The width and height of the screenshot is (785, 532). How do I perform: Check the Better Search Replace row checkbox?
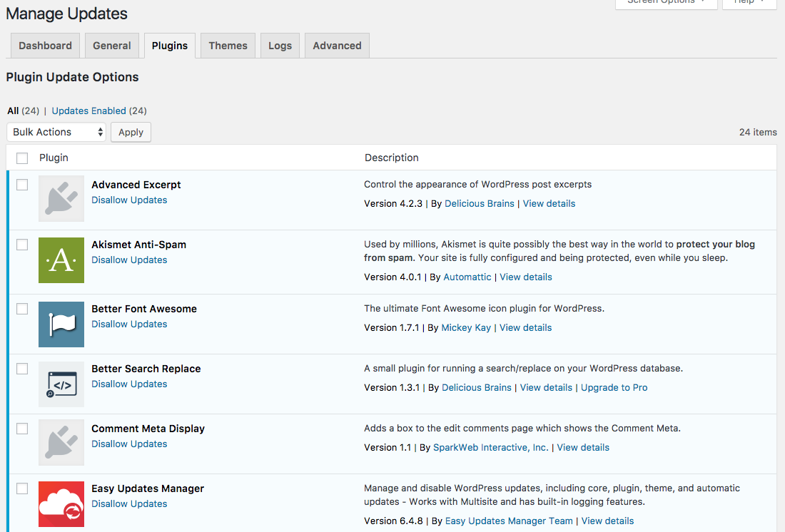tap(22, 369)
